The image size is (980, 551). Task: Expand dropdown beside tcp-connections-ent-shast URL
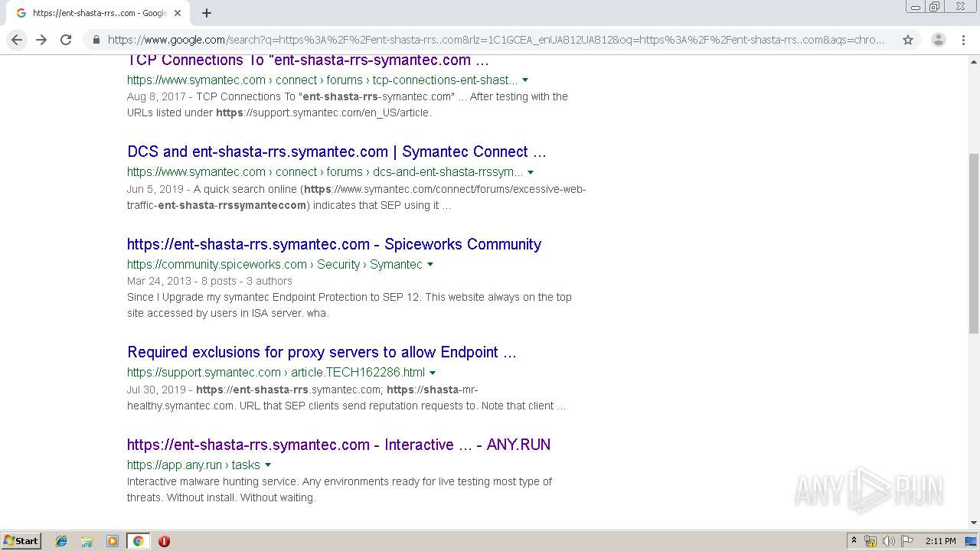525,80
